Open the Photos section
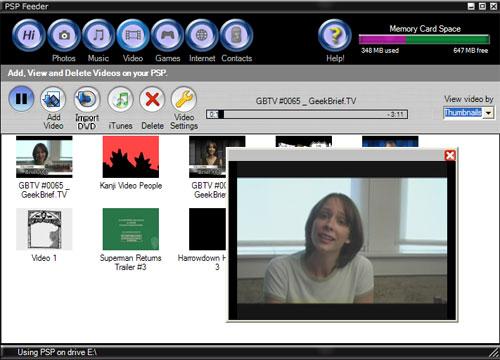 (x=64, y=35)
